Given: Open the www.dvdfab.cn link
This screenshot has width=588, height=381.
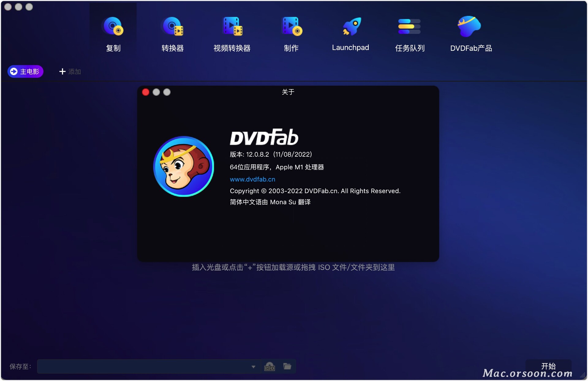Looking at the screenshot, I should (252, 179).
